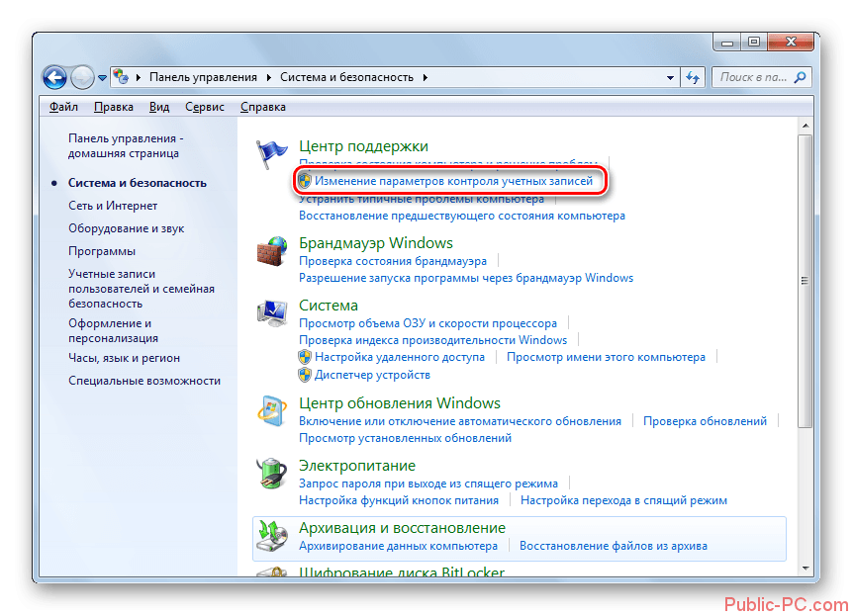Open the Файл menu
Viewport: 853px width, 616px height.
tap(63, 107)
